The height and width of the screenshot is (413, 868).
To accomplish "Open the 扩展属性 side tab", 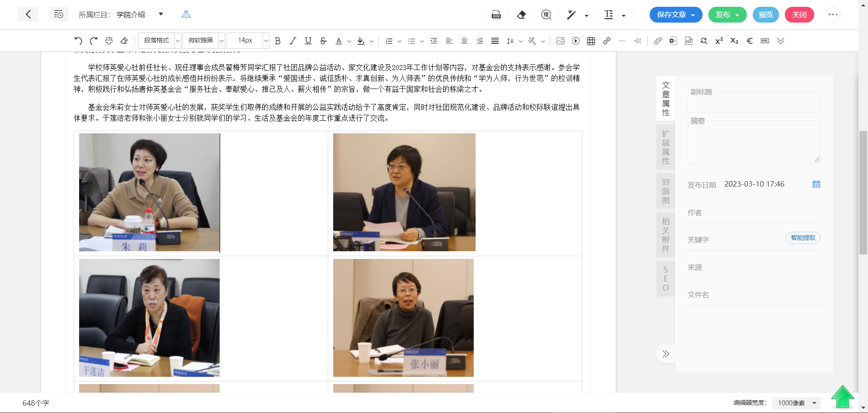I will (665, 147).
